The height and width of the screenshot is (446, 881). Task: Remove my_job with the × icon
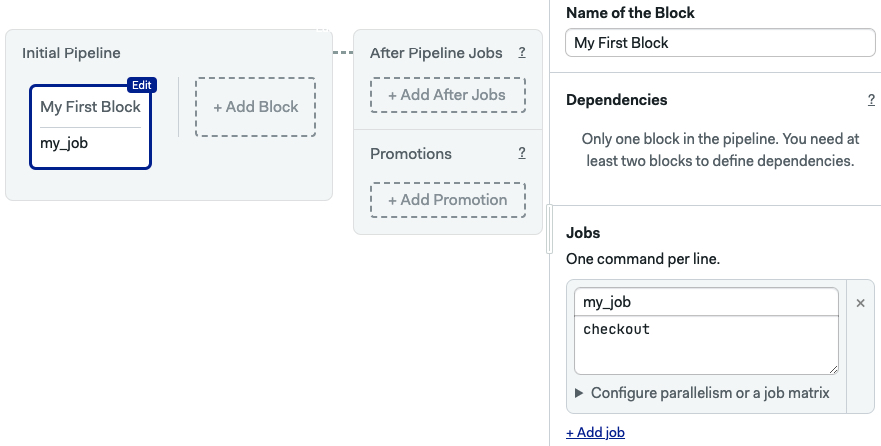(860, 303)
